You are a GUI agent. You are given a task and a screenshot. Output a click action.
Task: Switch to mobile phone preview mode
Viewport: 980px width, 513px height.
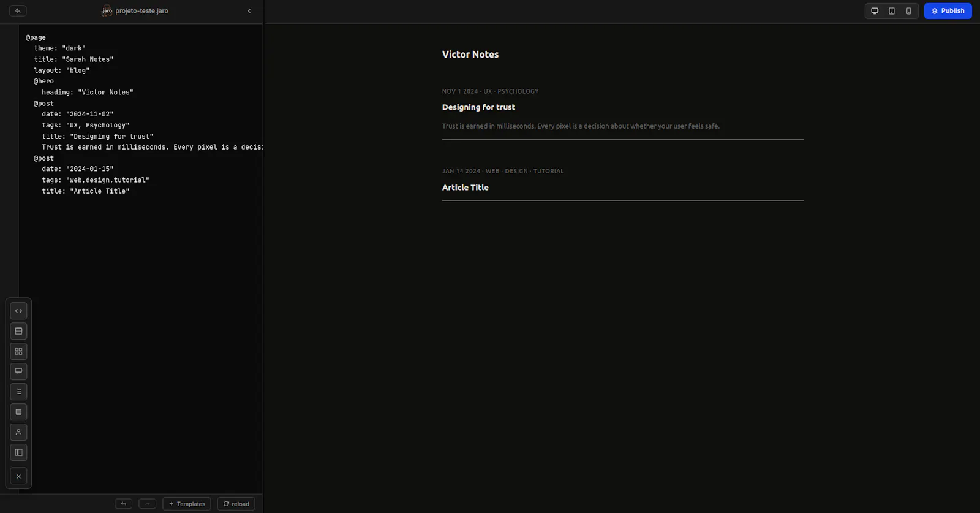[909, 11]
